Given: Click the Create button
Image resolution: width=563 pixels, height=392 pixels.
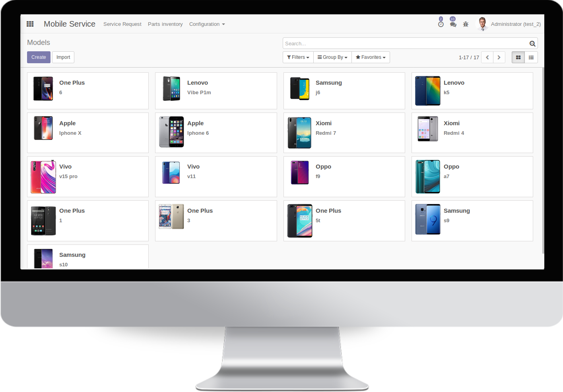Looking at the screenshot, I should 39,57.
